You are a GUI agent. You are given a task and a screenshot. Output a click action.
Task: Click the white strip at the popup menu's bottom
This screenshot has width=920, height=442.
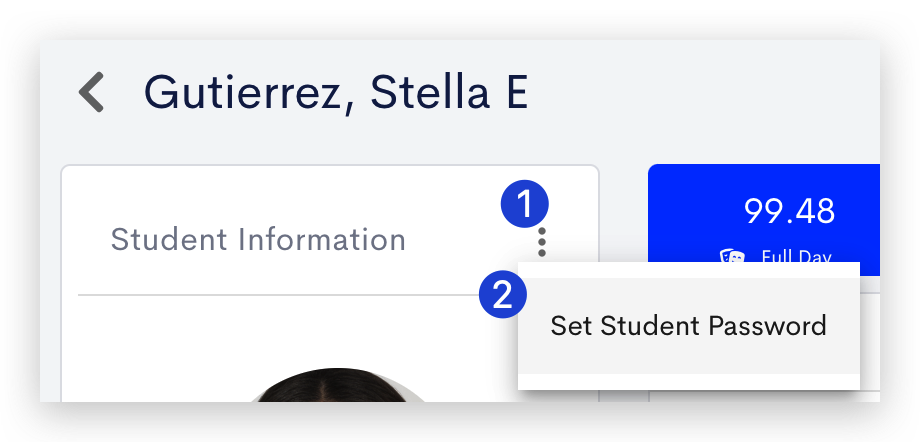pyautogui.click(x=689, y=381)
